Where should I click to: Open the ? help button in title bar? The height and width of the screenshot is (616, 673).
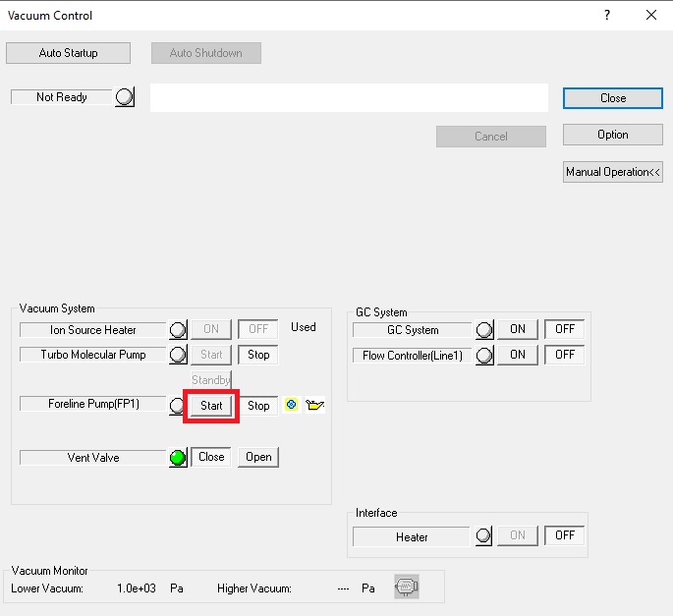(606, 15)
